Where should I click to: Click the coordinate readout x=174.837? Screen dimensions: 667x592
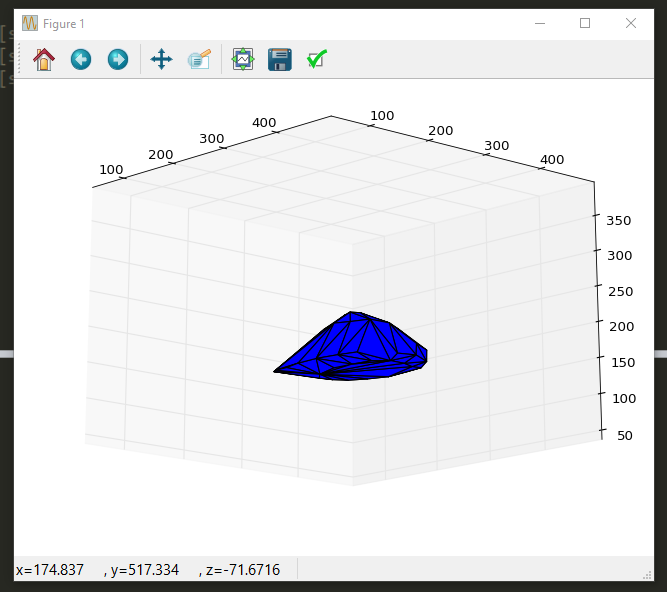tap(50, 569)
